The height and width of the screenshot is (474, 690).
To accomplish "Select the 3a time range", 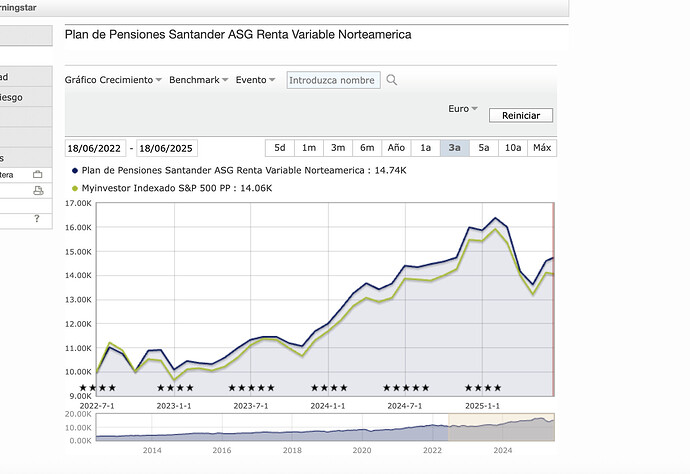I will (455, 148).
